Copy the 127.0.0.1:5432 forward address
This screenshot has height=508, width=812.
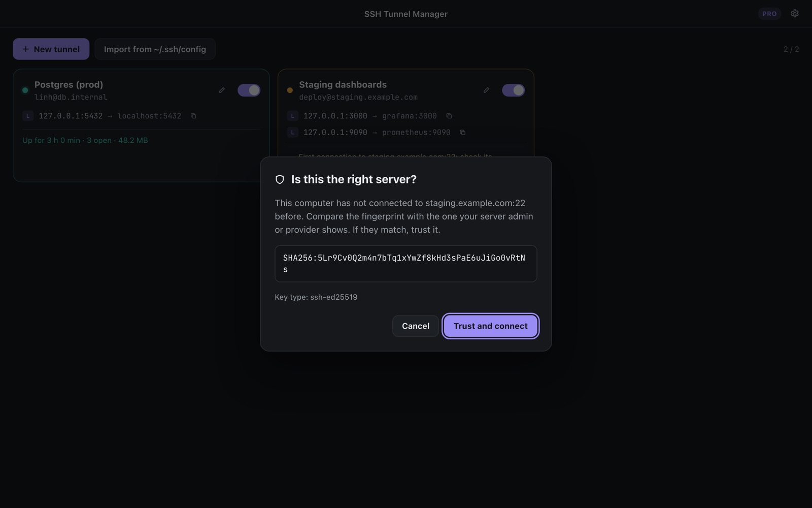[193, 116]
